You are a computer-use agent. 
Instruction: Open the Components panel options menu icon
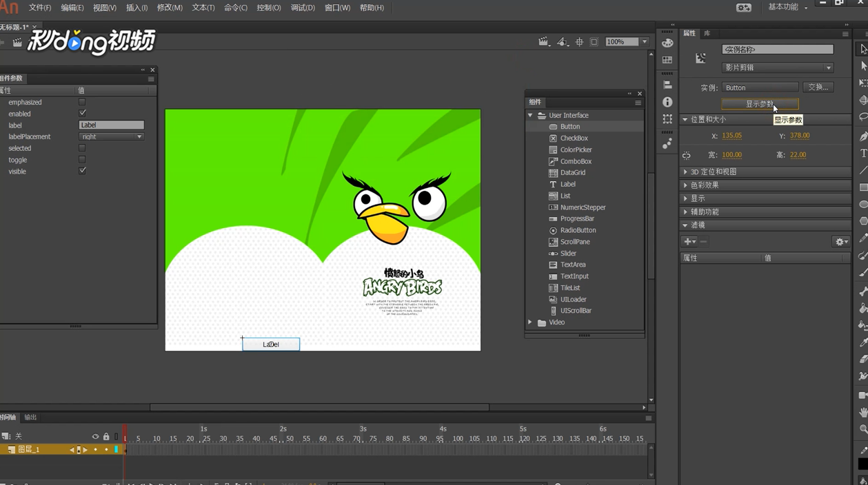coord(638,103)
